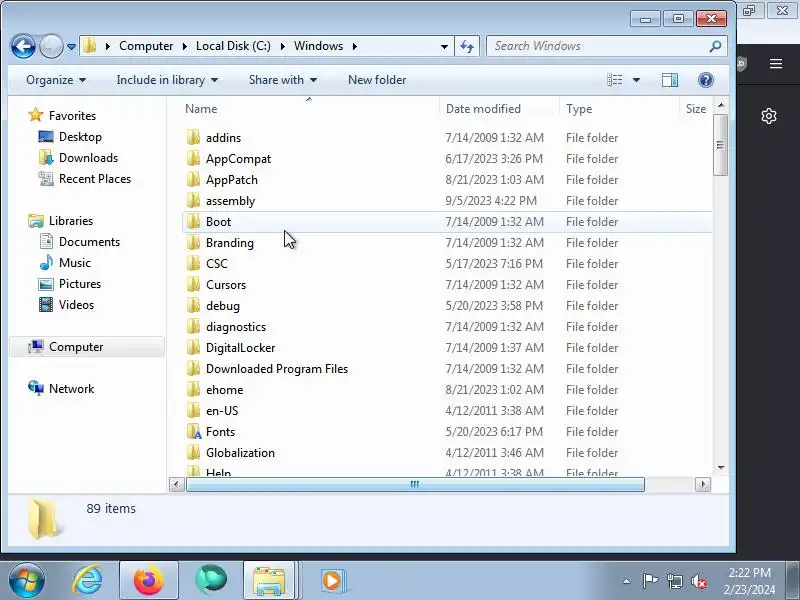Expand the arrow after Windows in breadcrumb
This screenshot has width=800, height=600.
[x=355, y=46]
